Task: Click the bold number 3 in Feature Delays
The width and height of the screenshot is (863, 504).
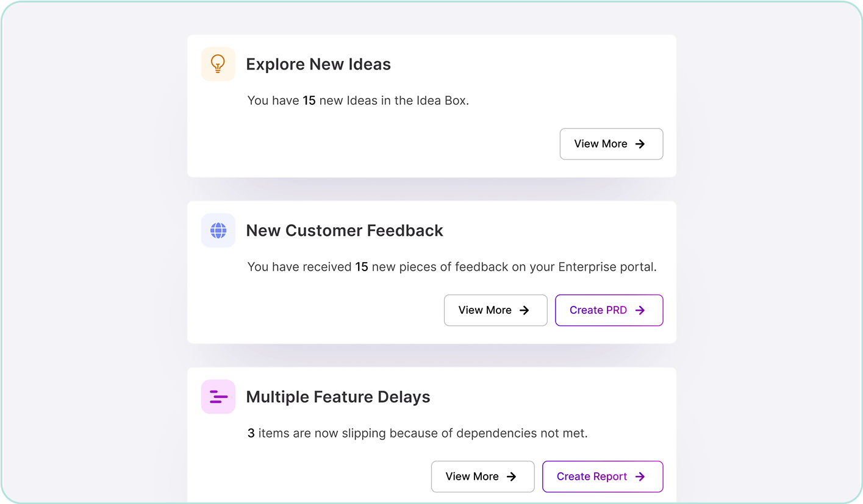Action: pos(251,433)
